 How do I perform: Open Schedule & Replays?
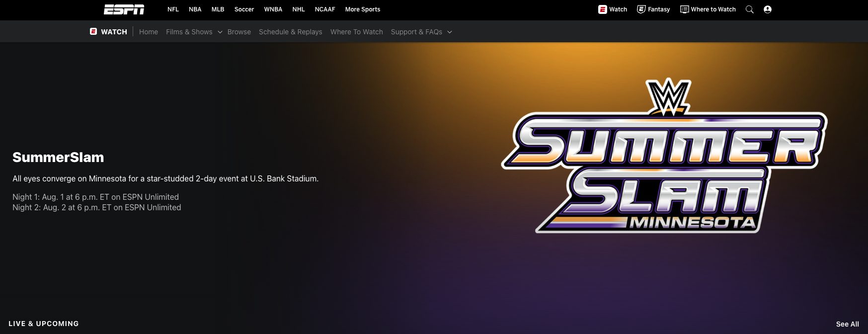[290, 32]
